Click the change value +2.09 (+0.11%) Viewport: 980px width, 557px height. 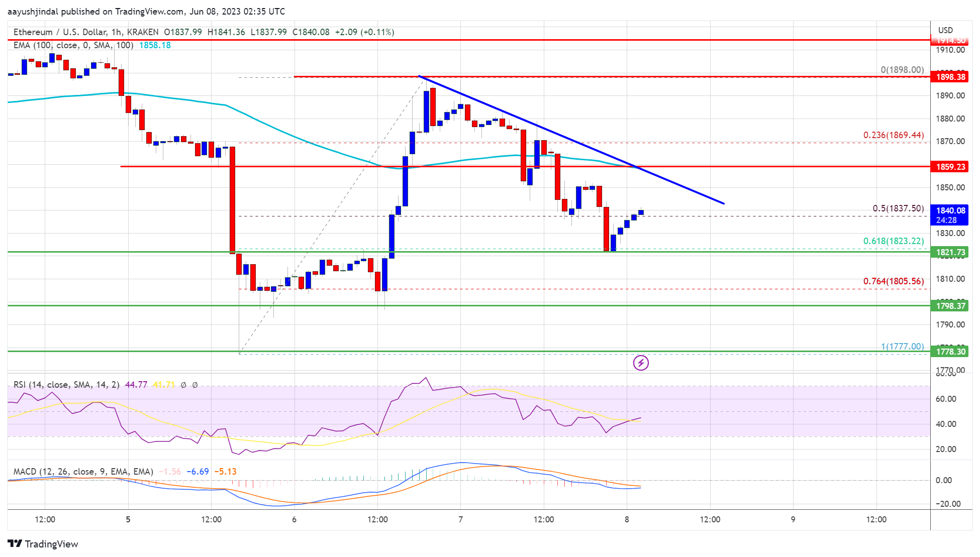(365, 32)
